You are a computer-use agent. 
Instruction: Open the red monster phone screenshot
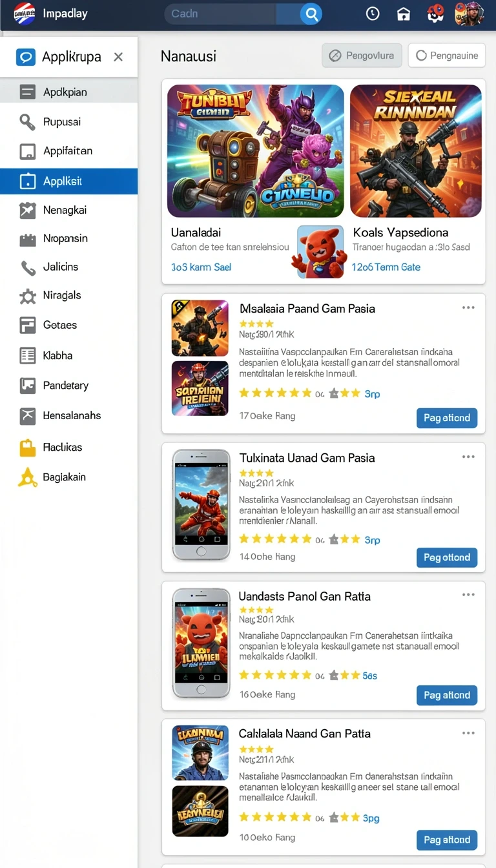coord(201,643)
